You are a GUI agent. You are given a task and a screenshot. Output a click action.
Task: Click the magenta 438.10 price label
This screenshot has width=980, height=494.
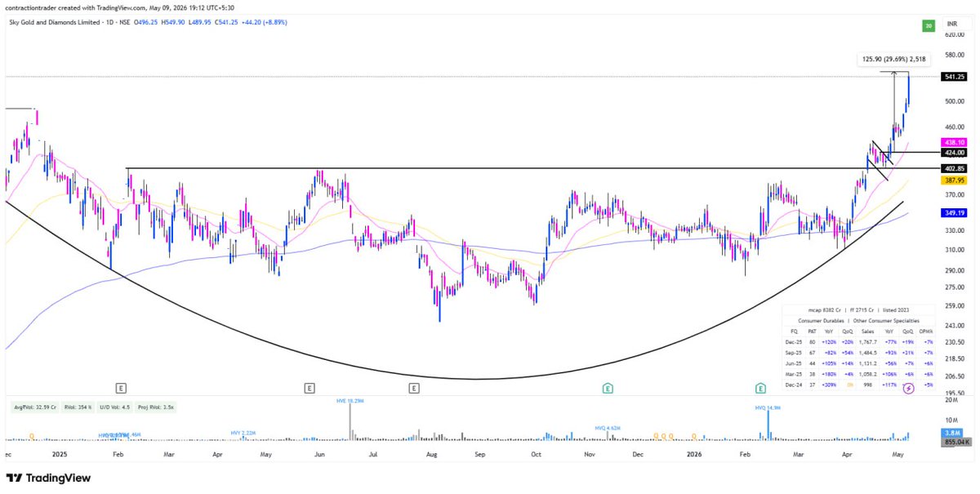(x=955, y=142)
